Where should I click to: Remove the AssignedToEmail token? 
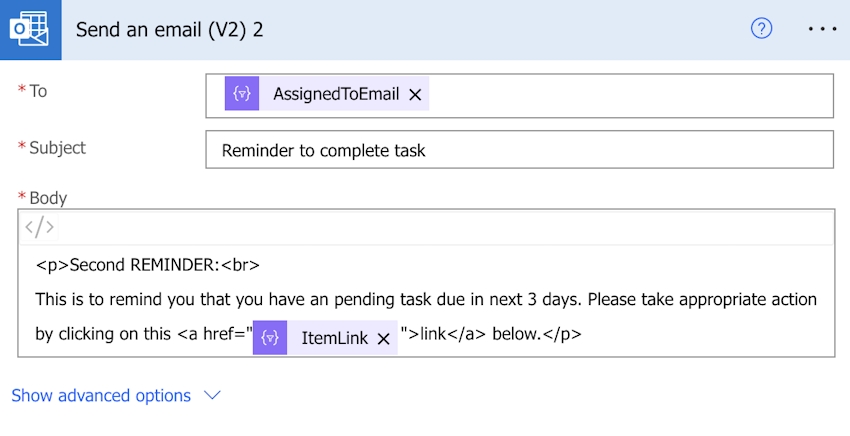coord(416,95)
